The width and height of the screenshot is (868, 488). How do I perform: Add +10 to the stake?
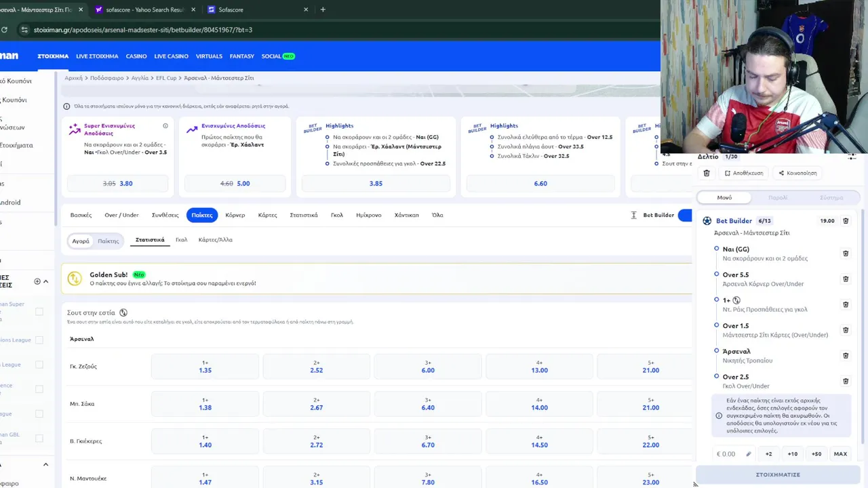[793, 454]
